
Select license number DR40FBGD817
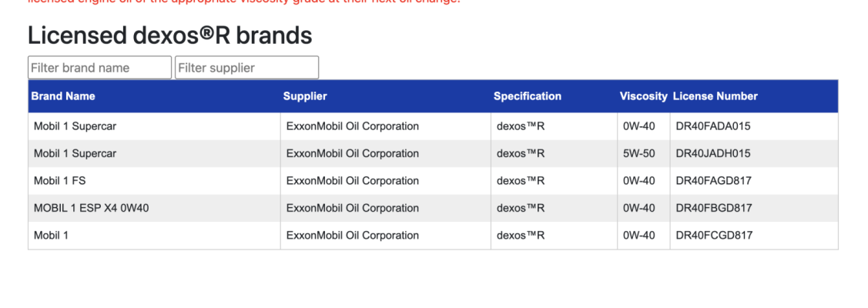tap(714, 208)
